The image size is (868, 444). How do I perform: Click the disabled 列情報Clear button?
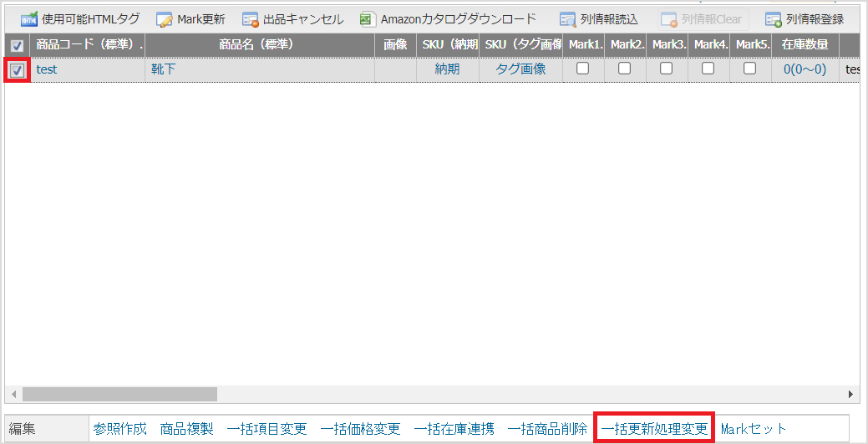tap(703, 20)
